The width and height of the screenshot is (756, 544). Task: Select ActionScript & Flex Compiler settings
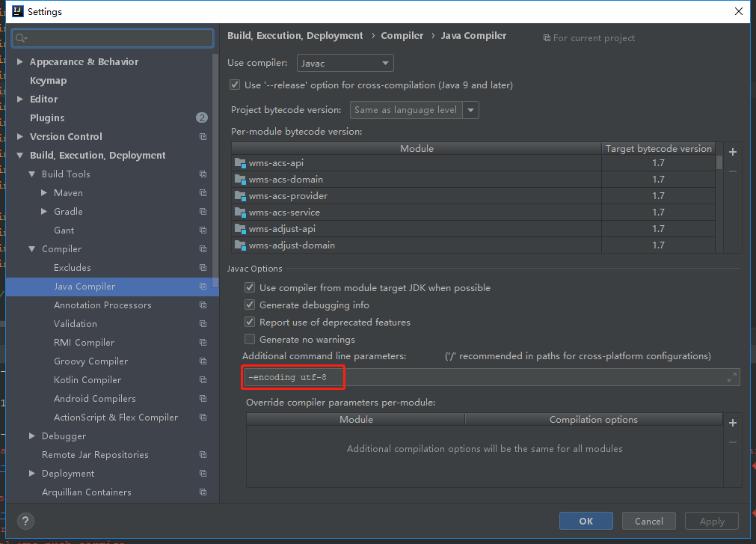(116, 418)
